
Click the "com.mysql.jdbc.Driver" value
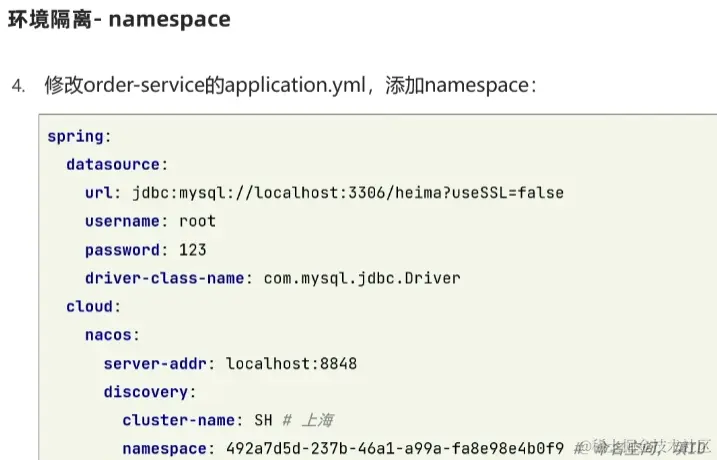tap(362, 278)
